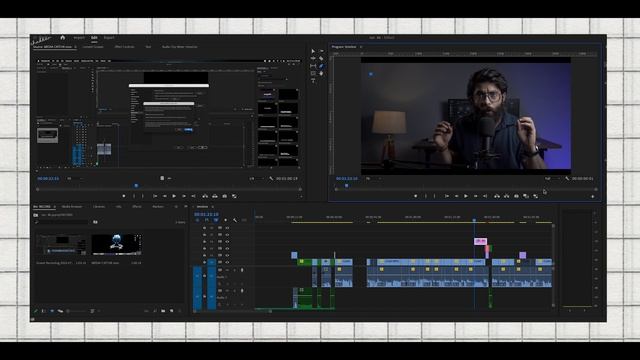Switch to the Edit workspace tab
The image size is (640, 360).
(x=94, y=38)
